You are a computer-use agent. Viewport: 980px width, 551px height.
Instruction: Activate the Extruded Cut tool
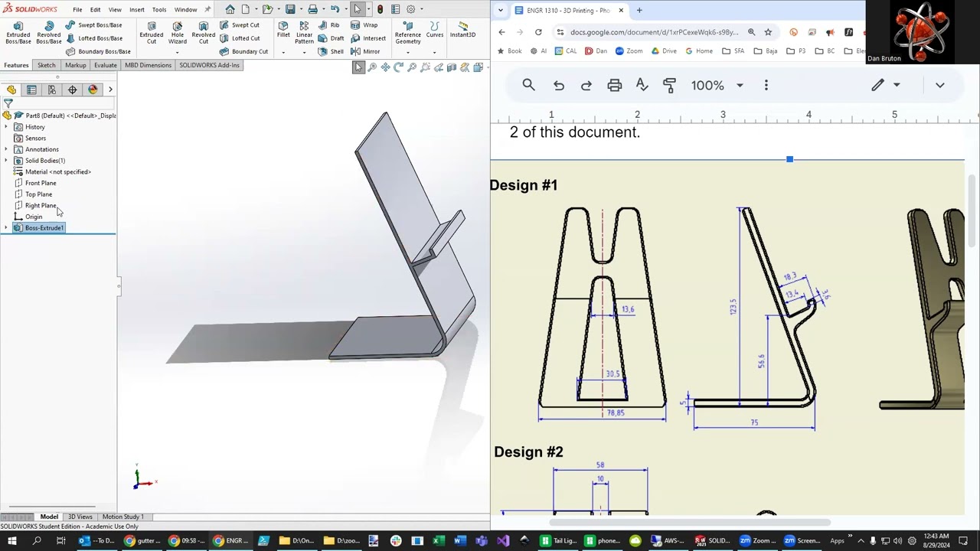tap(152, 32)
